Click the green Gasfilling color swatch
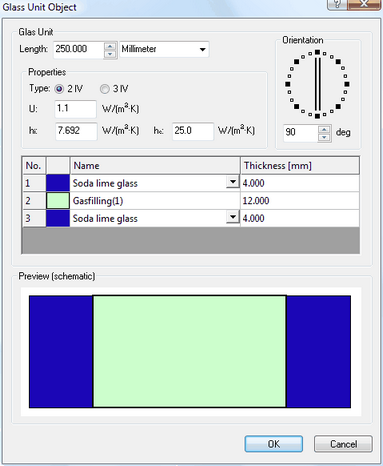 [58, 201]
